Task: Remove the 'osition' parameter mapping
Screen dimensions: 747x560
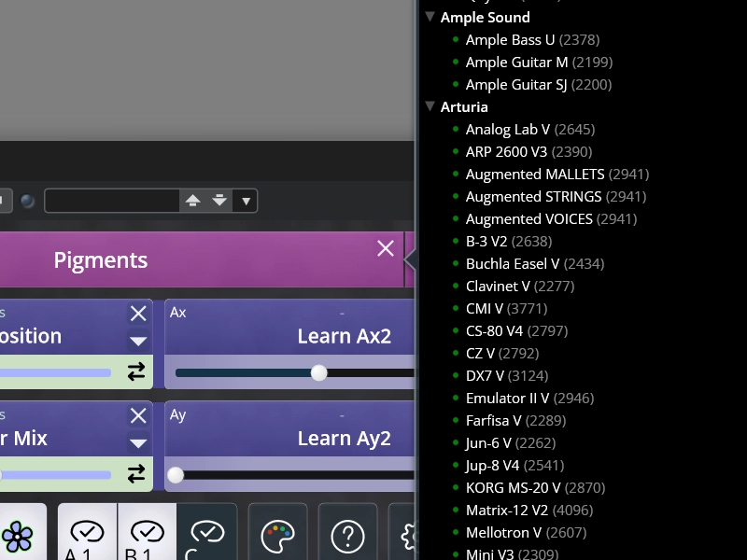Action: pyautogui.click(x=138, y=314)
